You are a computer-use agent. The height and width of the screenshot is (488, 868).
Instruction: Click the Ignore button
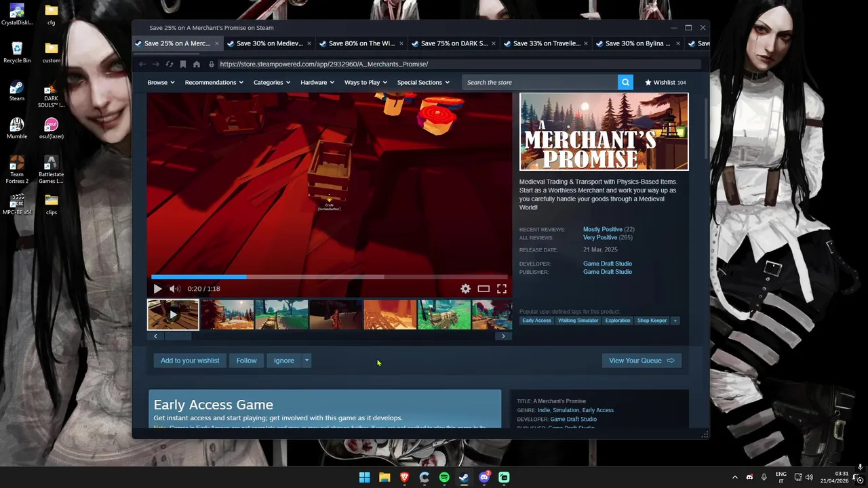pyautogui.click(x=284, y=361)
